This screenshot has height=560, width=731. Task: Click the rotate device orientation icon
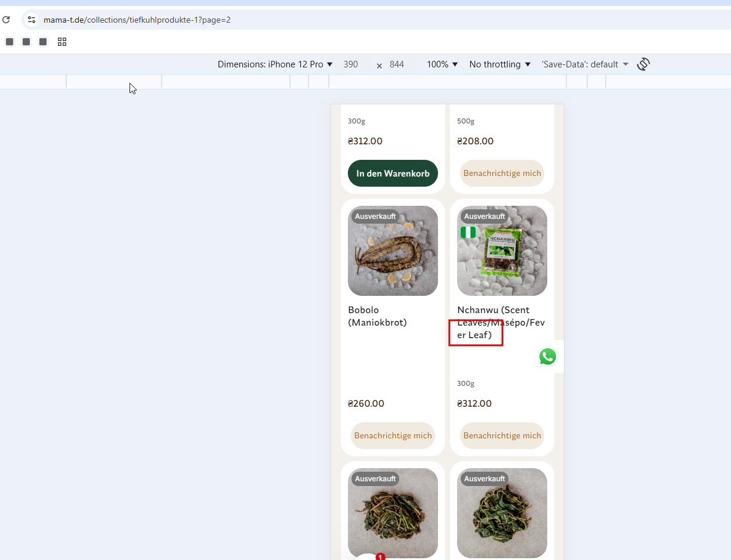pos(643,64)
